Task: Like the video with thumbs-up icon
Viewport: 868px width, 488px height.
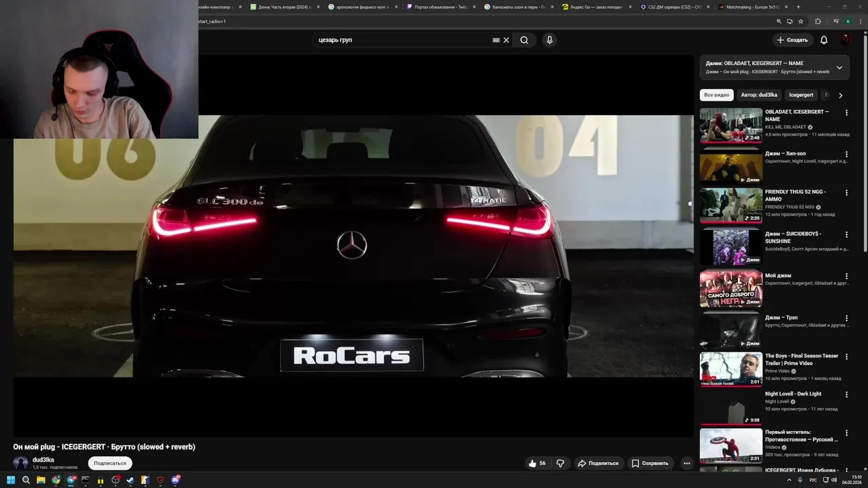Action: coord(532,464)
